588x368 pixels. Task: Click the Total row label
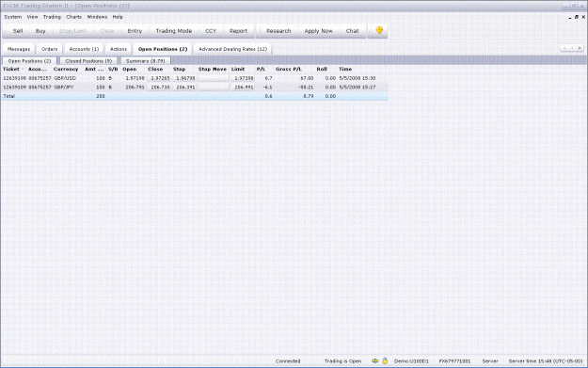[x=8, y=96]
